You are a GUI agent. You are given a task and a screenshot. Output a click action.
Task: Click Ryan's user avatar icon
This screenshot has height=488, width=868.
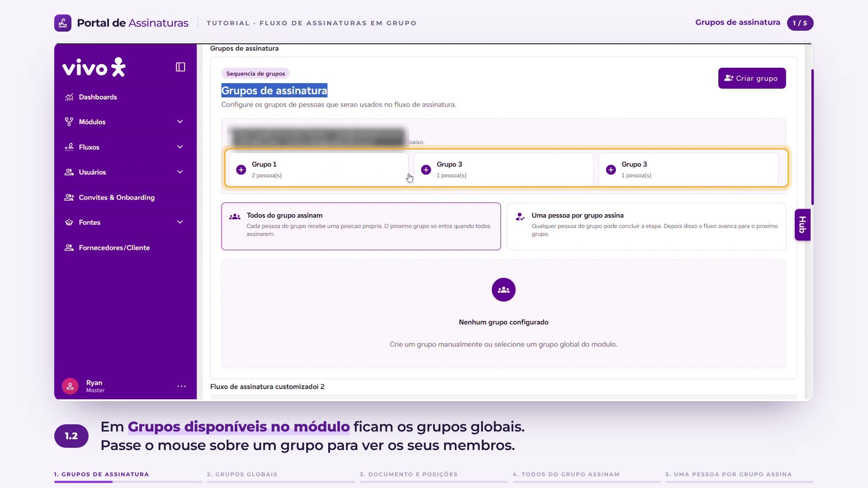click(x=70, y=386)
